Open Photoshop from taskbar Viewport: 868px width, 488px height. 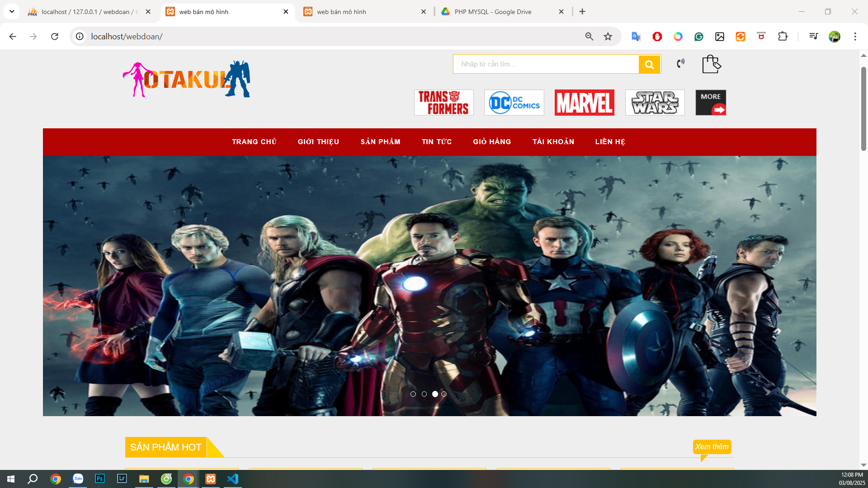coord(100,479)
